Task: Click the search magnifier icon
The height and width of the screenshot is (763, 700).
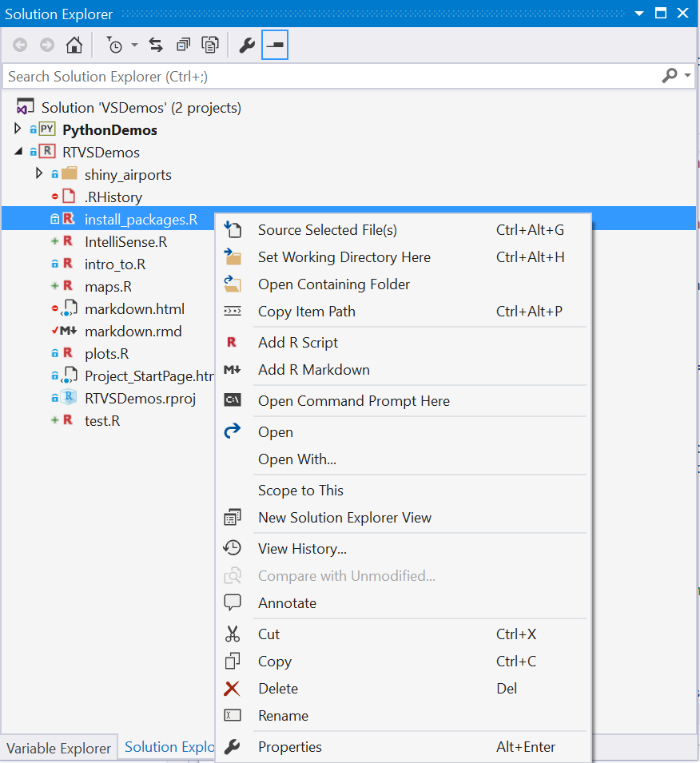Action: 670,75
